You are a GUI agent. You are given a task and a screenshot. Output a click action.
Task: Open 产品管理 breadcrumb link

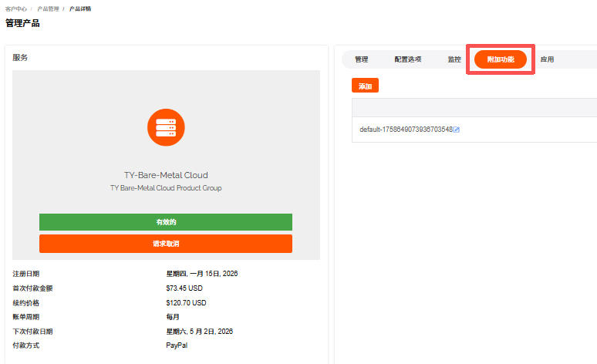(48, 8)
